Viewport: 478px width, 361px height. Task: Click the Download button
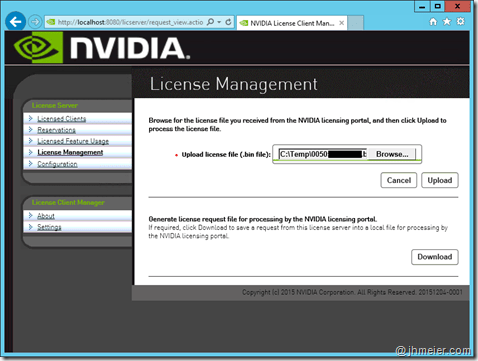click(435, 257)
